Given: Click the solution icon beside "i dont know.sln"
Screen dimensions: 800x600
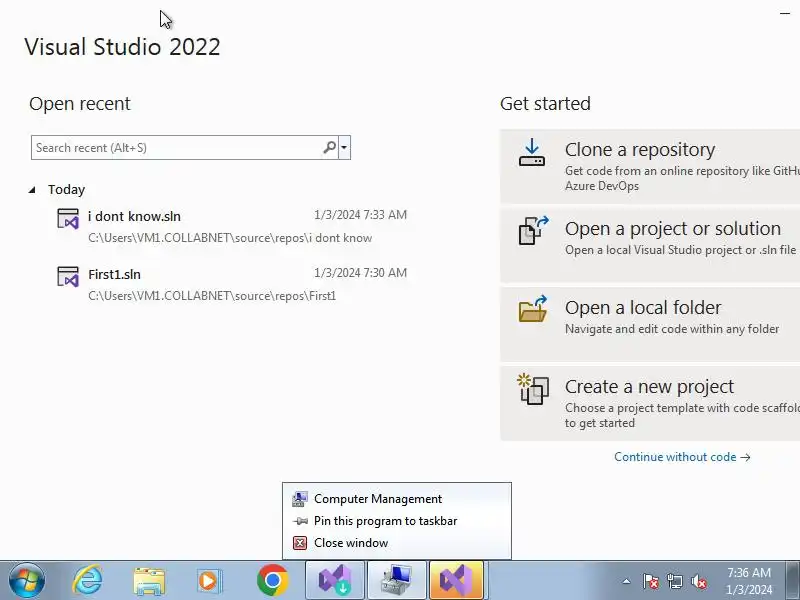Looking at the screenshot, I should pos(68,219).
